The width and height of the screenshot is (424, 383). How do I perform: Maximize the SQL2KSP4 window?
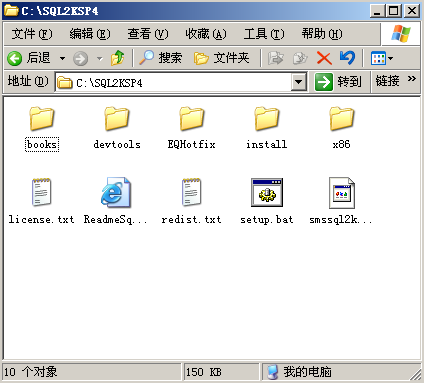pos(394,11)
